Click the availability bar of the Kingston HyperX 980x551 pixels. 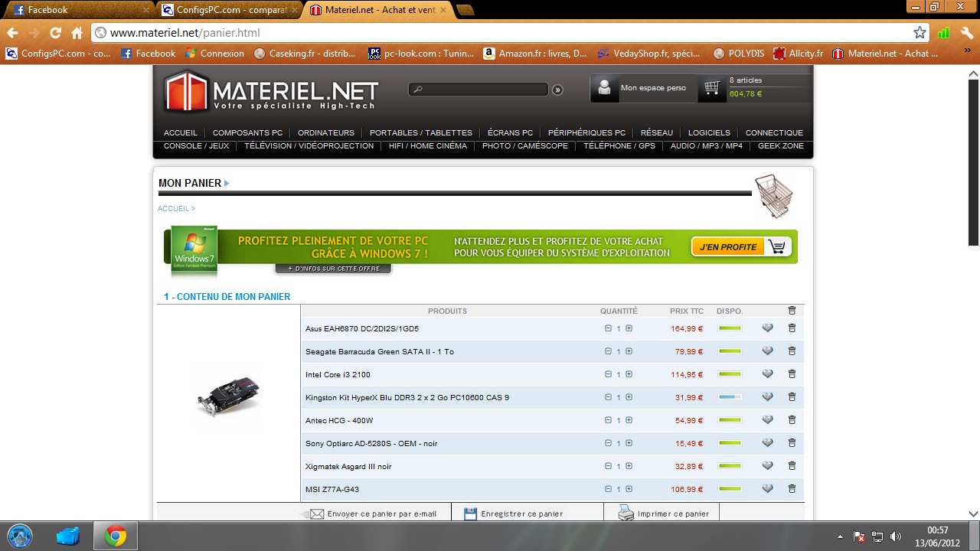click(730, 397)
